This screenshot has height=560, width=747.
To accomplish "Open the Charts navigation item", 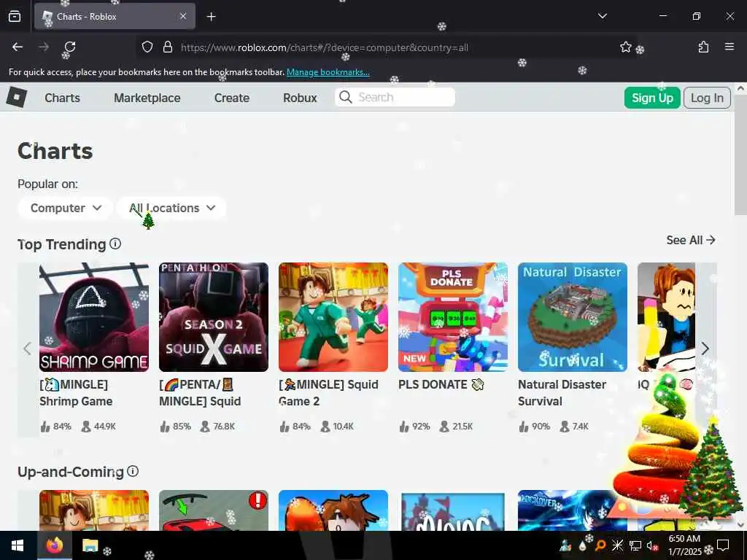I will pos(63,98).
